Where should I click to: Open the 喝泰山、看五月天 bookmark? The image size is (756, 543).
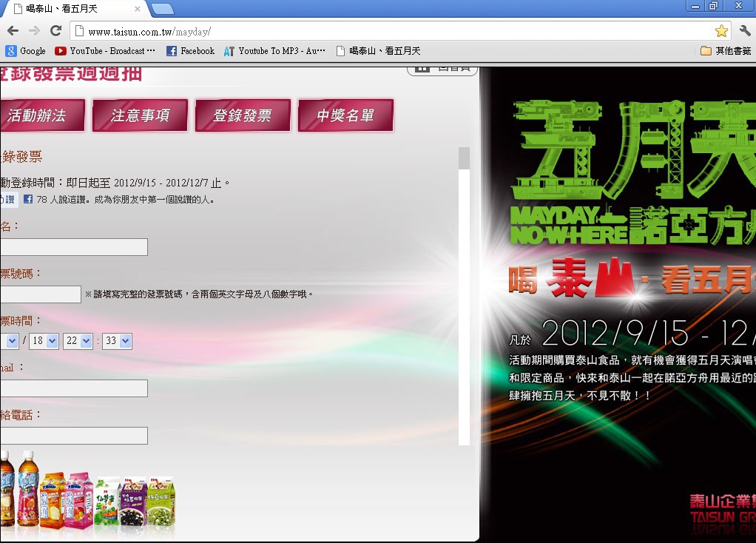(x=379, y=50)
